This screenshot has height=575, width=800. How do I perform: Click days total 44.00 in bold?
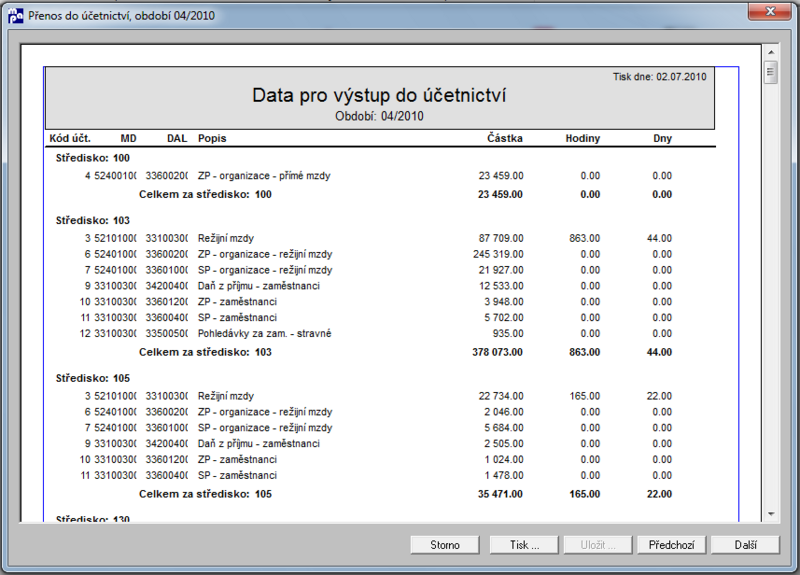pyautogui.click(x=659, y=352)
